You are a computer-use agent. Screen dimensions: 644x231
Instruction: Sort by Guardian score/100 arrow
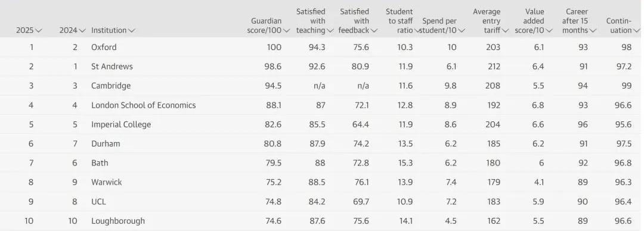pos(287,30)
